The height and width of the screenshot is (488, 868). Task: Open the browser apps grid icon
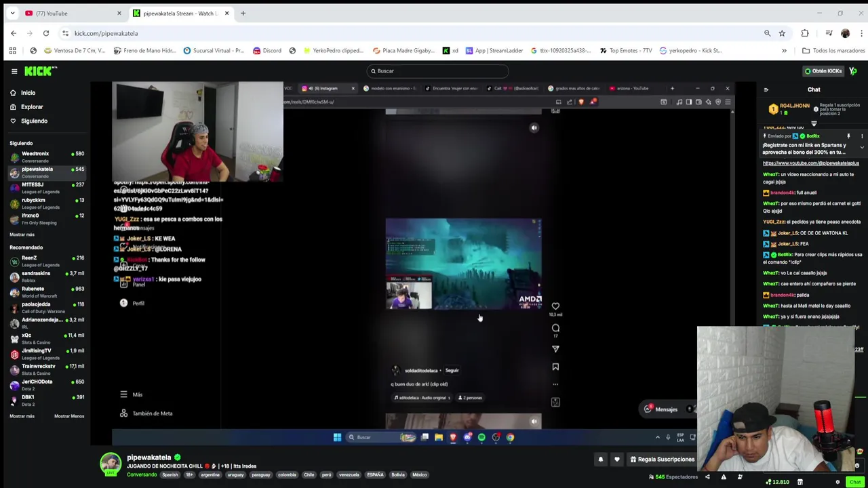tap(12, 50)
